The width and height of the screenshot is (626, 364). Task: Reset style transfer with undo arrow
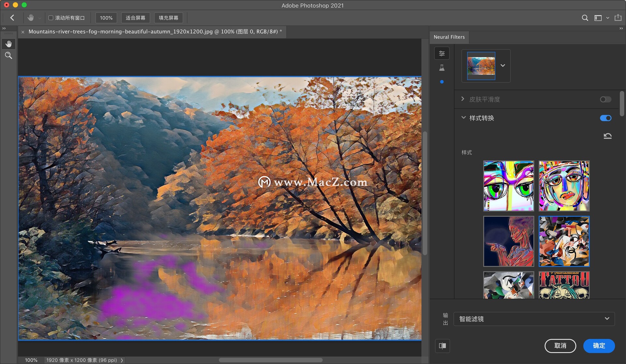(x=607, y=136)
